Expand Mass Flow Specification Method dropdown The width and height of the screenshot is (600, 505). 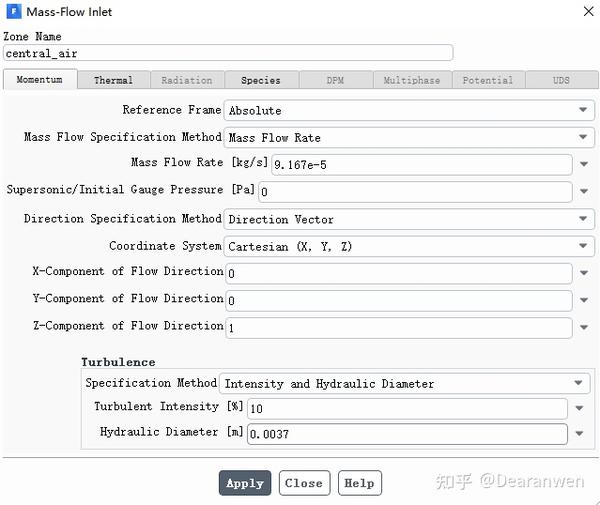coord(409,137)
